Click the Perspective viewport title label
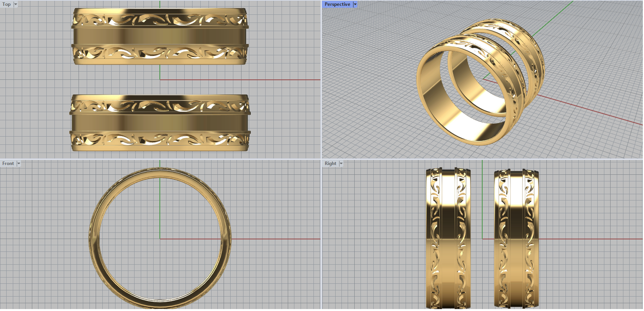 tap(337, 4)
